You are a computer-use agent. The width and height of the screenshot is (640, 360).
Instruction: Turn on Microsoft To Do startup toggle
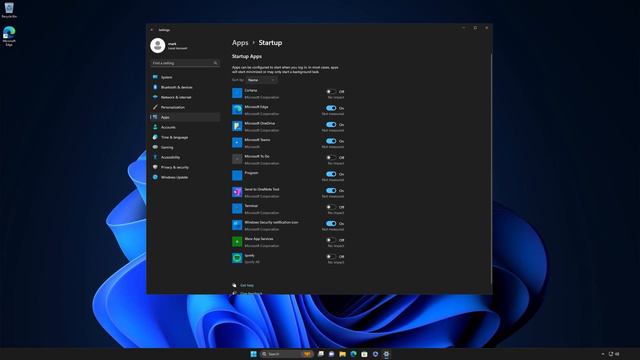(331, 158)
